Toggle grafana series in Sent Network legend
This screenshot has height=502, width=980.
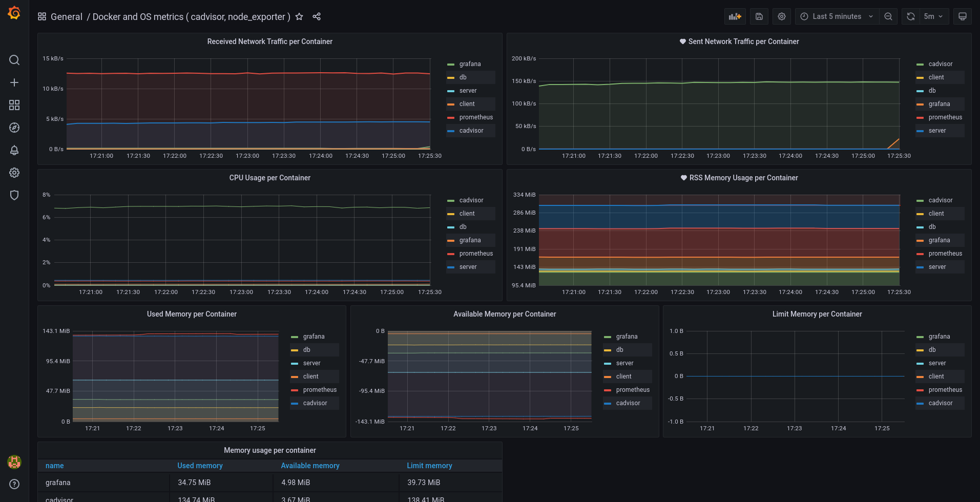click(x=939, y=104)
